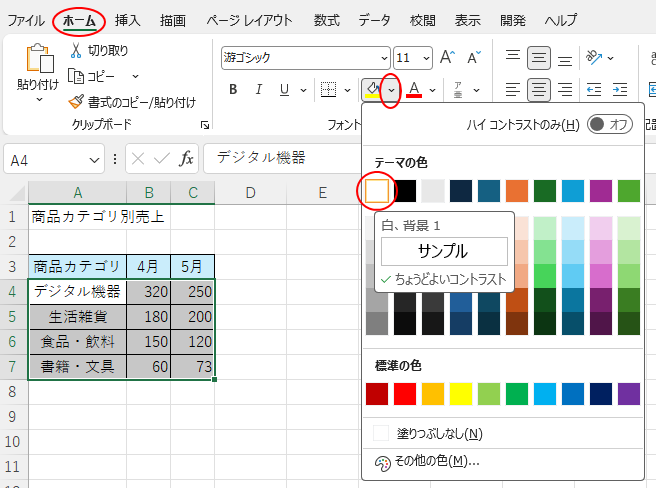Click the insert function fx icon
The height and width of the screenshot is (488, 656).
[186, 159]
